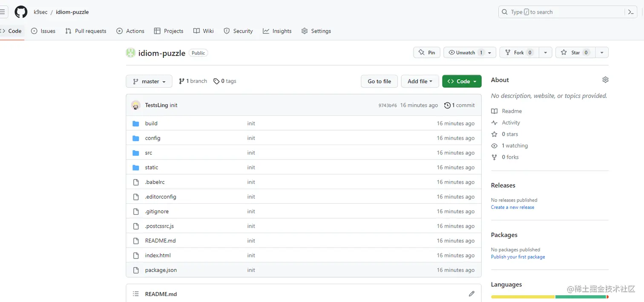Image resolution: width=644 pixels, height=302 pixels.
Task: Click the green segment of Languages bar
Action: coord(581,297)
